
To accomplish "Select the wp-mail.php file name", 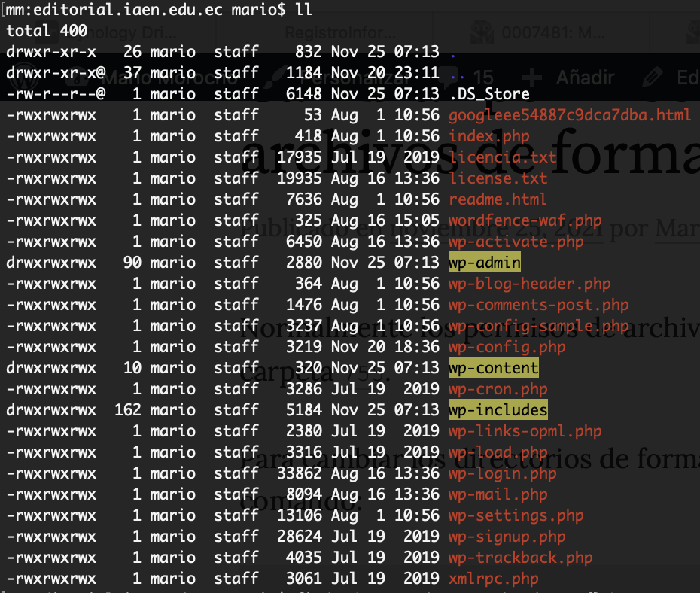I will [x=498, y=494].
